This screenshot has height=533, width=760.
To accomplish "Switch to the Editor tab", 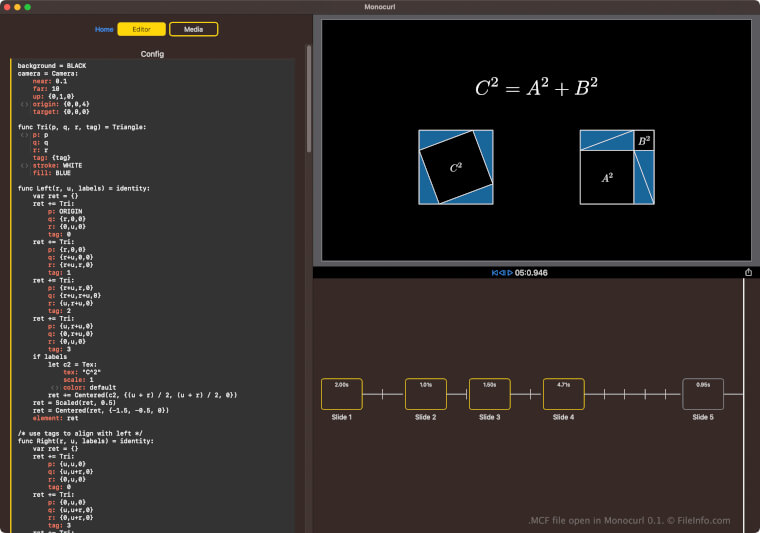I will [141, 29].
